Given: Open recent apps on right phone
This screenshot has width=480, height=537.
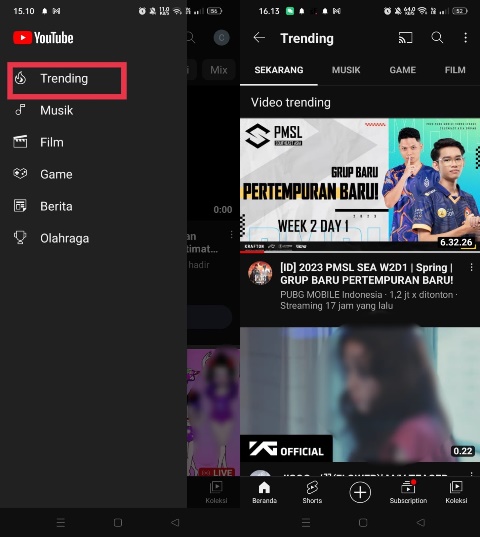Looking at the screenshot, I should [x=306, y=523].
